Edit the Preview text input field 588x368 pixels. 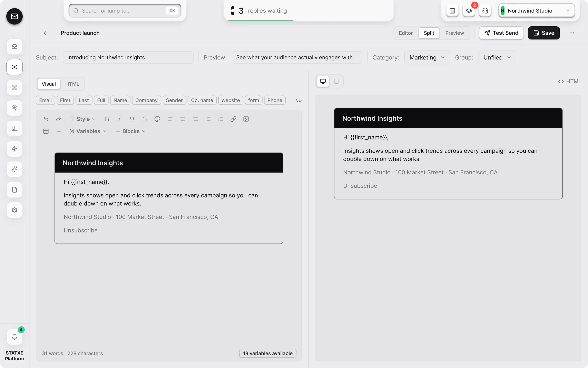coord(297,57)
